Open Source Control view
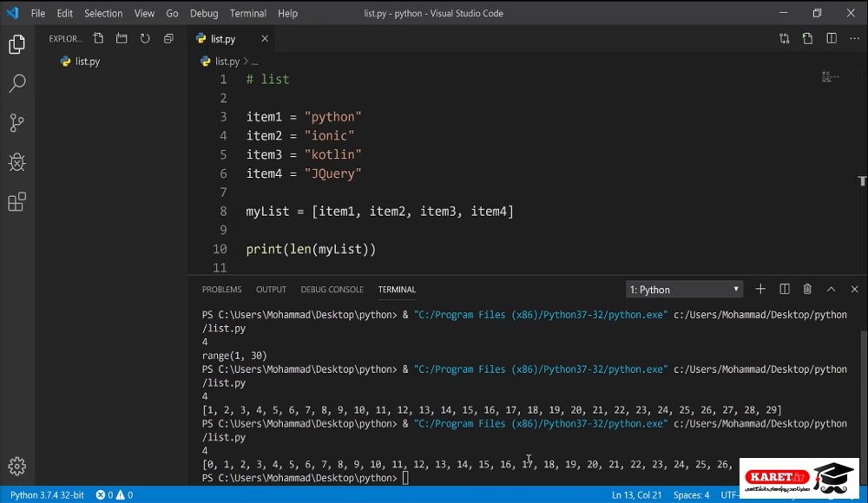This screenshot has width=868, height=503. tap(17, 123)
